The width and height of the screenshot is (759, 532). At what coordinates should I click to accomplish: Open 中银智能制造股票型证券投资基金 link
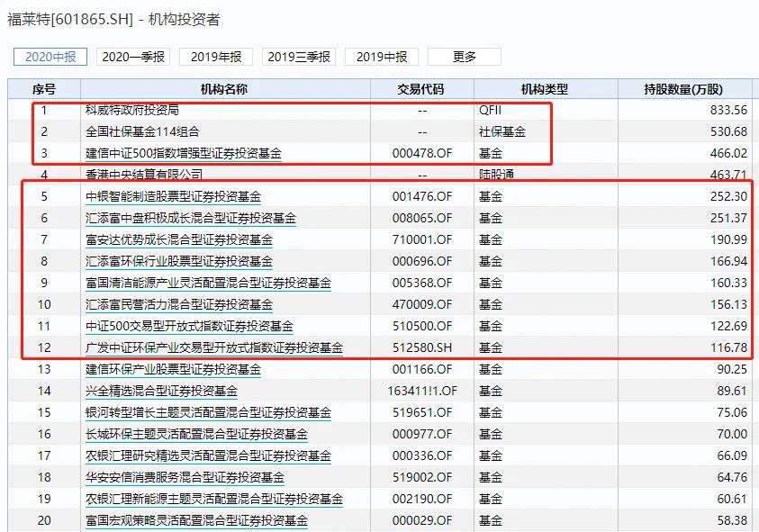coord(173,196)
